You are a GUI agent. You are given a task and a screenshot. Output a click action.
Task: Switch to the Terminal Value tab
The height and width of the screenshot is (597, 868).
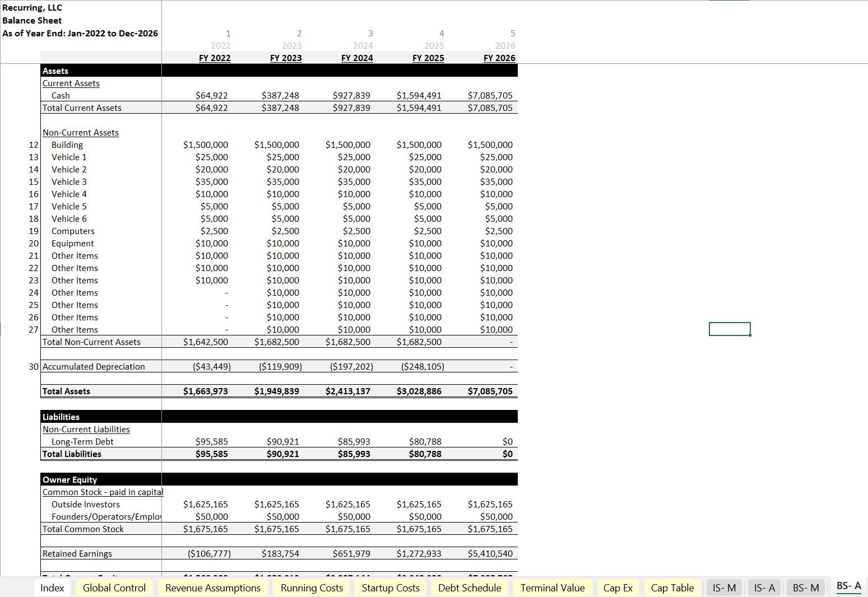pos(553,587)
